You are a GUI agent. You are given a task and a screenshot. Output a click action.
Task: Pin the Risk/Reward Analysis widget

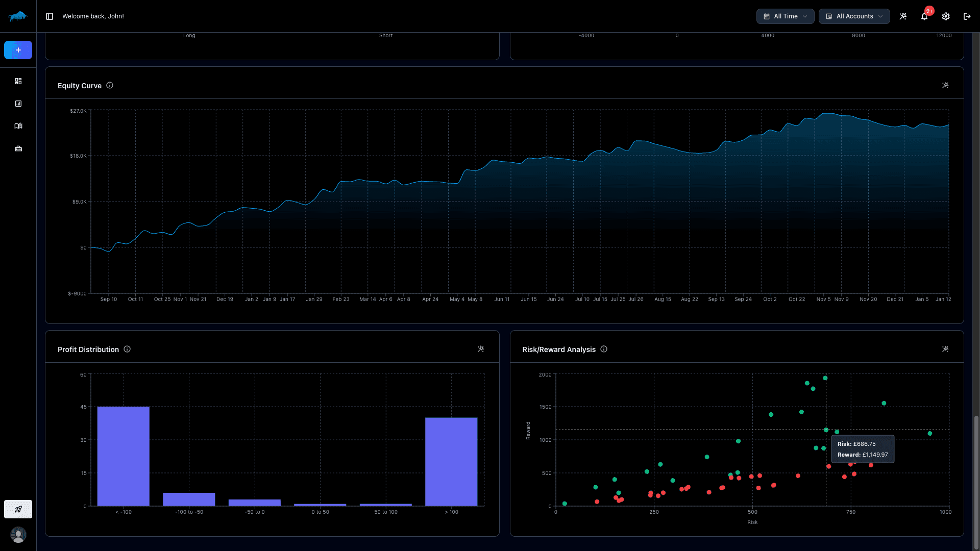(x=945, y=348)
